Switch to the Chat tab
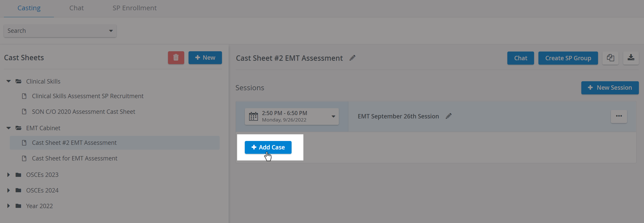This screenshot has width=644, height=223. click(77, 8)
